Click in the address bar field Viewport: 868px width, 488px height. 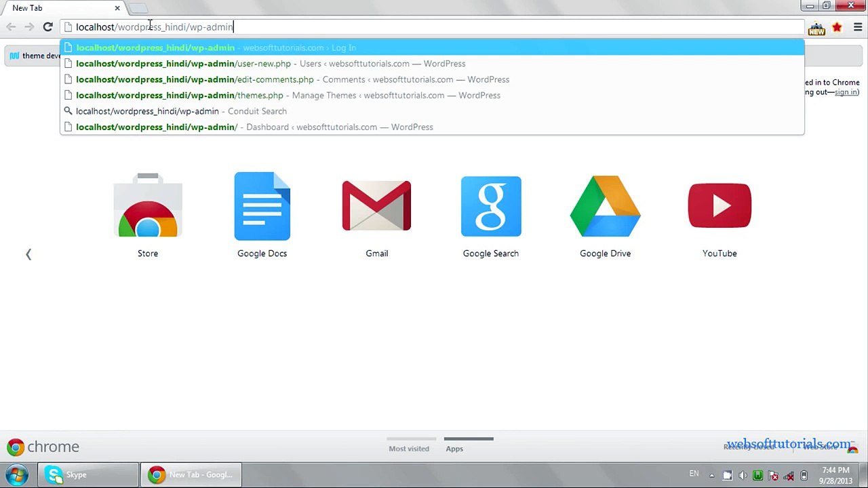coord(432,27)
